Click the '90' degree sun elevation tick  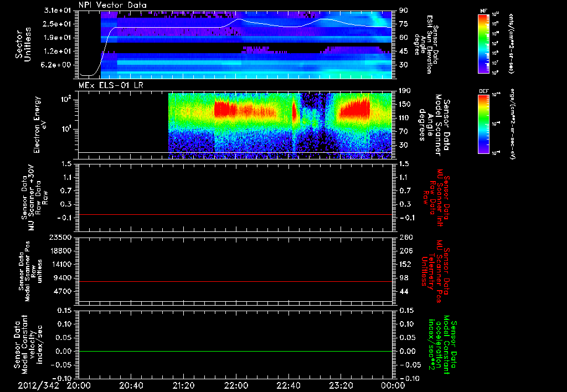pos(403,11)
